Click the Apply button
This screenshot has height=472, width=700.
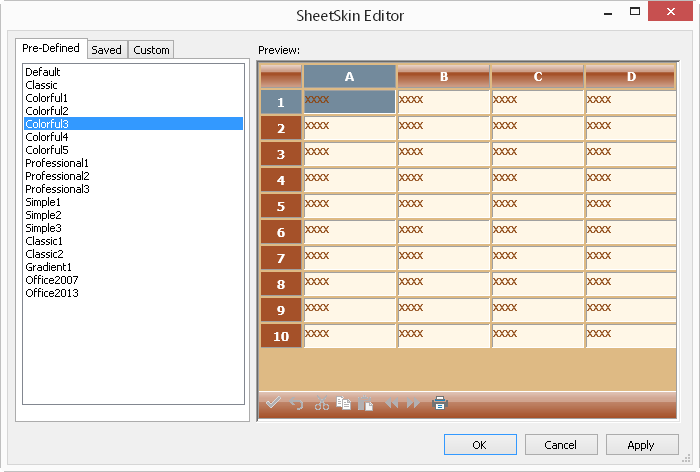[642, 445]
